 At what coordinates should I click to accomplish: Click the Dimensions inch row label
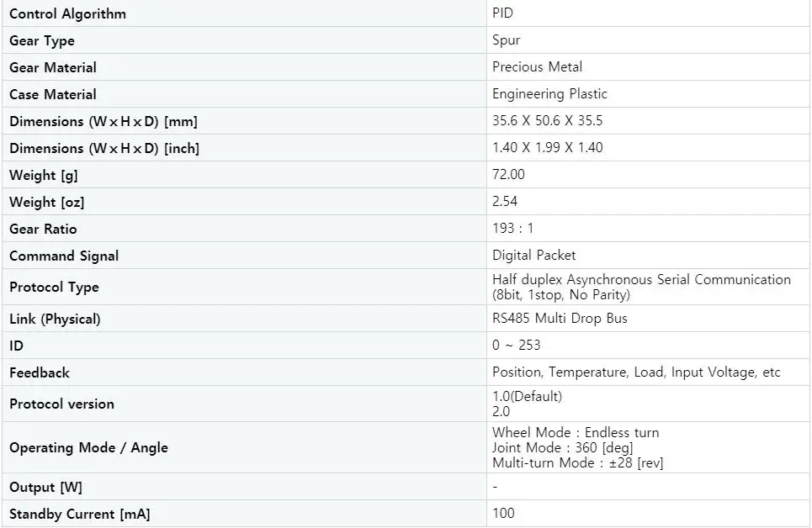coord(104,148)
